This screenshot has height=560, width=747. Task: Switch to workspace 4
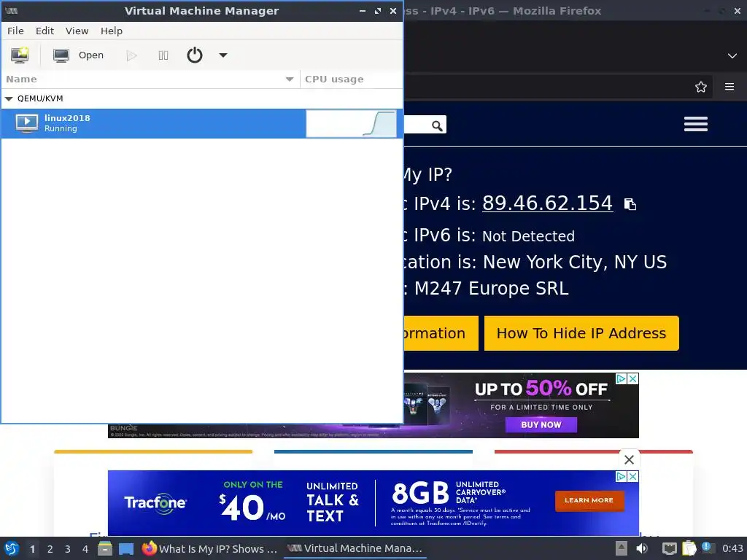click(85, 549)
